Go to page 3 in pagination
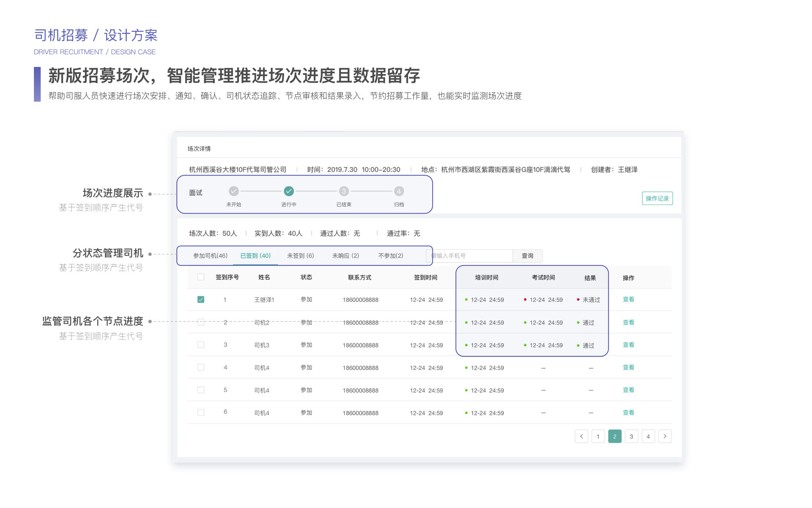The height and width of the screenshot is (508, 812). (631, 436)
